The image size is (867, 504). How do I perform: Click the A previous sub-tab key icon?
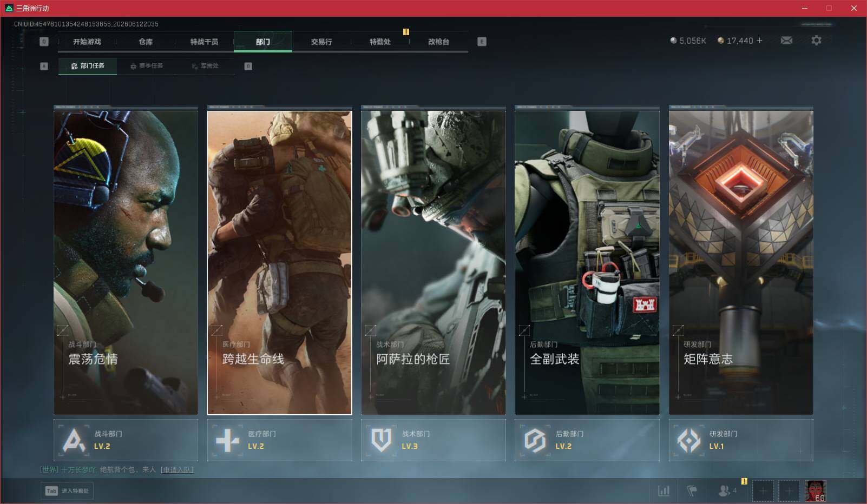pyautogui.click(x=44, y=67)
